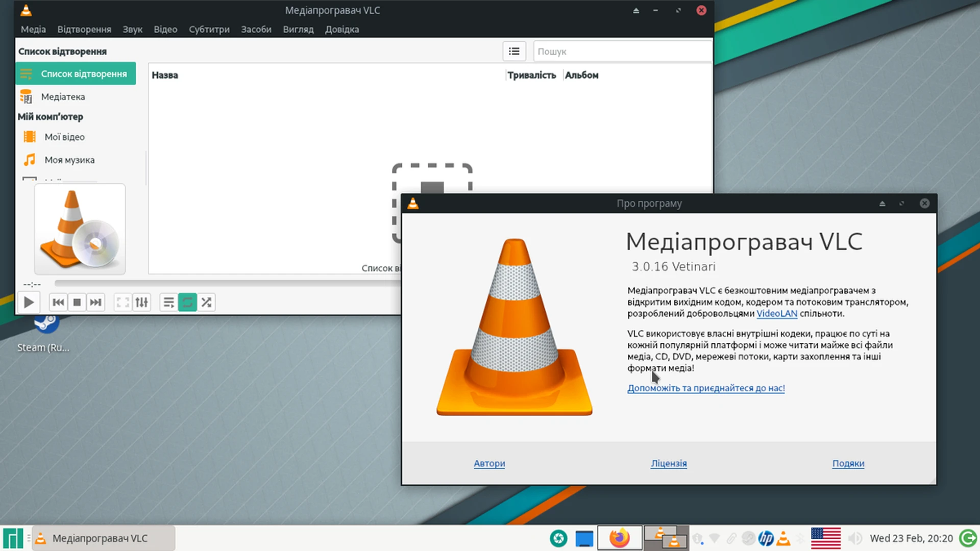Open keyboard layout US flag indicator
The width and height of the screenshot is (980, 551).
pos(826,538)
